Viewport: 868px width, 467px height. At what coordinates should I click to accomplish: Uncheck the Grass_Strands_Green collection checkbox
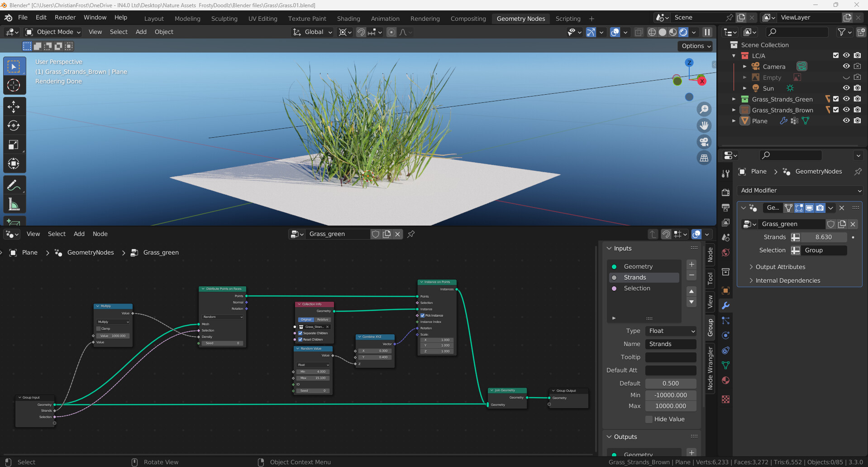(836, 99)
